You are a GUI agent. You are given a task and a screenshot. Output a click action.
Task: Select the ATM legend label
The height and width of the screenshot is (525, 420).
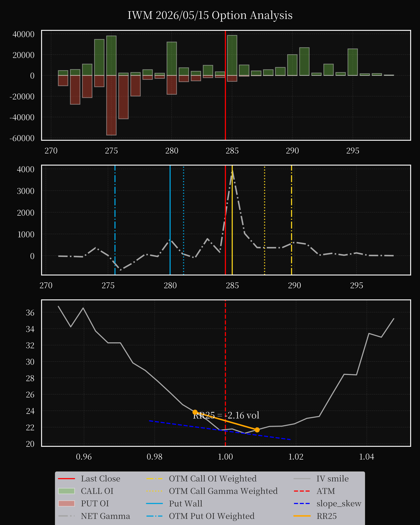(x=326, y=491)
